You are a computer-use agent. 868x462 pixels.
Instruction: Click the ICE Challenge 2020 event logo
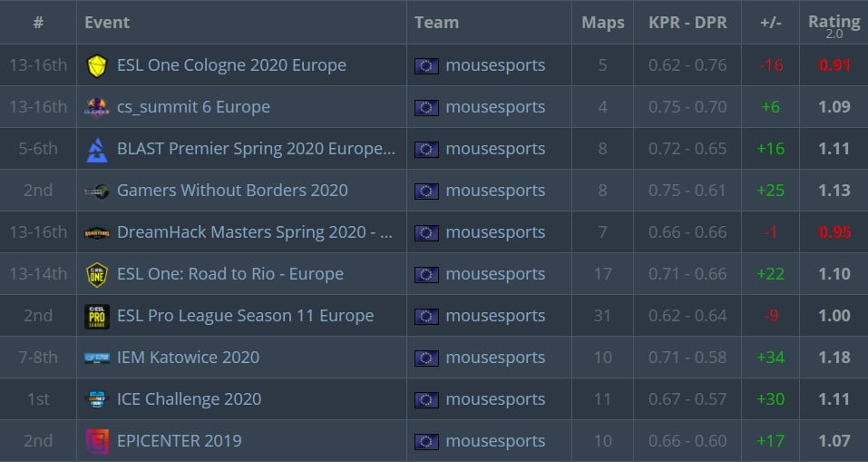pos(97,399)
